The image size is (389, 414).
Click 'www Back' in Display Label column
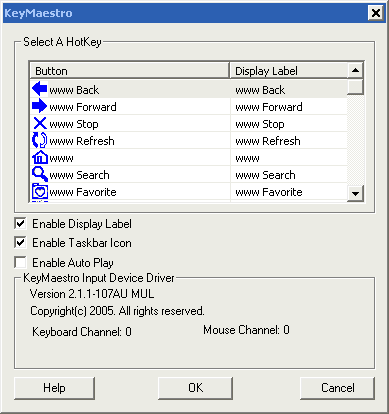[x=260, y=90]
